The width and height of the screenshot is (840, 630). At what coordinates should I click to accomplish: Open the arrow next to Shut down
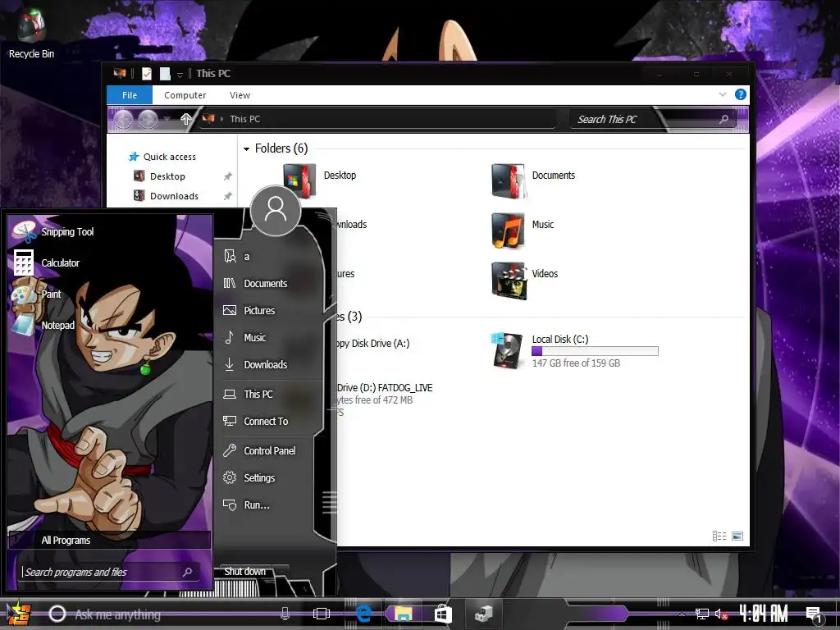[281, 572]
